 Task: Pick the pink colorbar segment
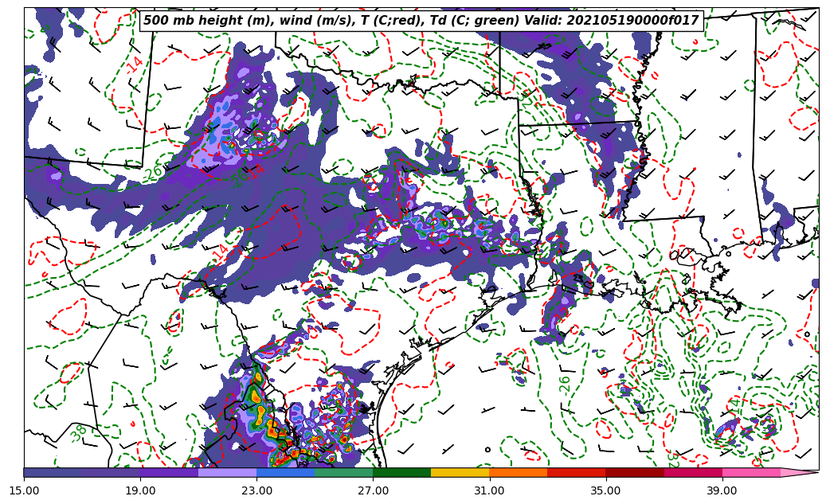[750, 472]
